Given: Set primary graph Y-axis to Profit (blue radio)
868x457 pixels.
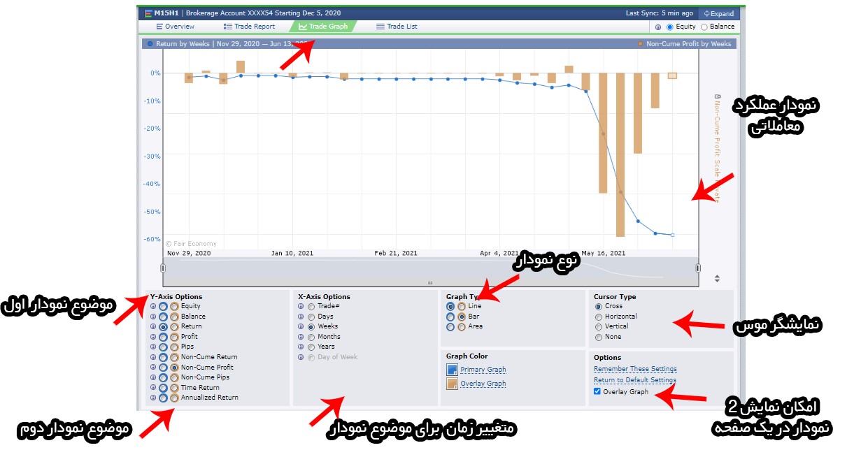Looking at the screenshot, I should pos(163,337).
